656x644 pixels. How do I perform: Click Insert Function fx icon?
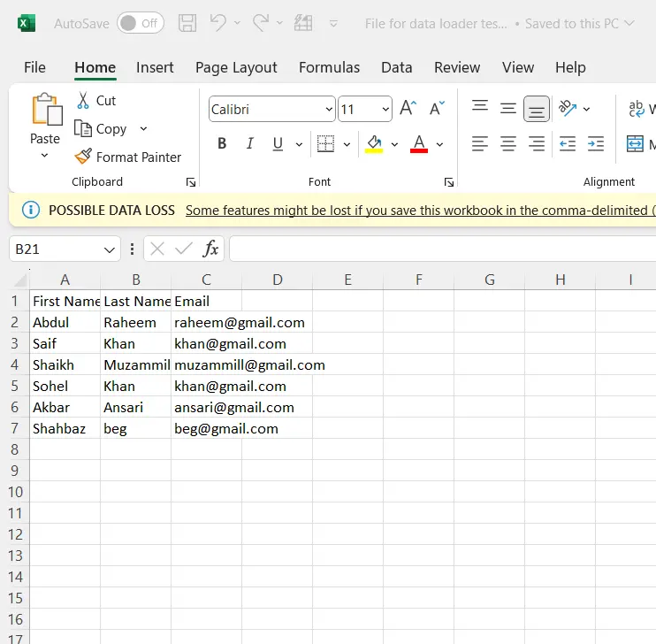click(210, 249)
